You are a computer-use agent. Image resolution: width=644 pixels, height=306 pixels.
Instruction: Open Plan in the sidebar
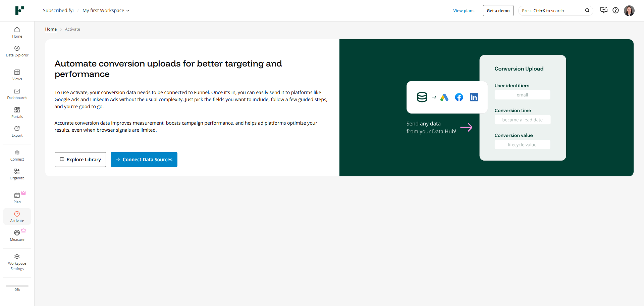coord(17,198)
